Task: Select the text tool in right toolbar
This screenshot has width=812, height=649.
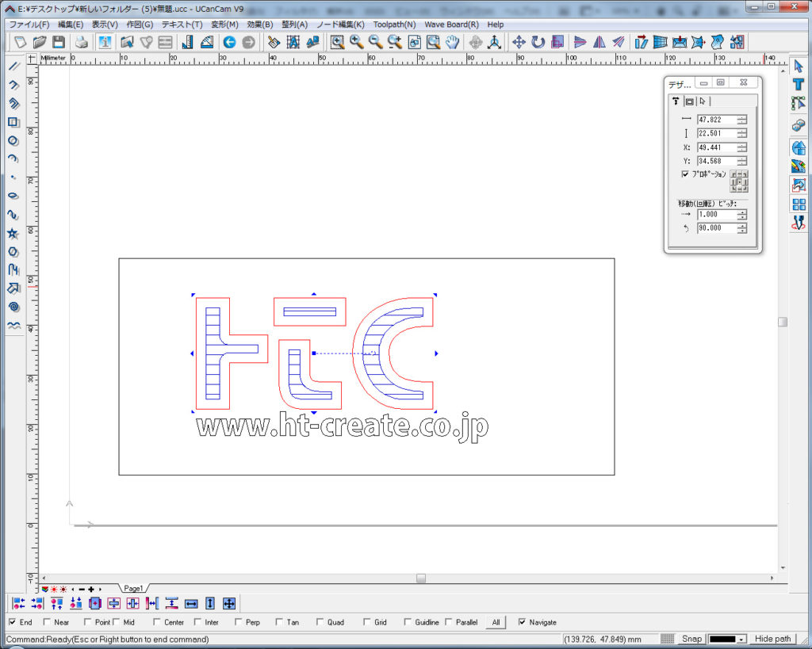Action: tap(799, 85)
